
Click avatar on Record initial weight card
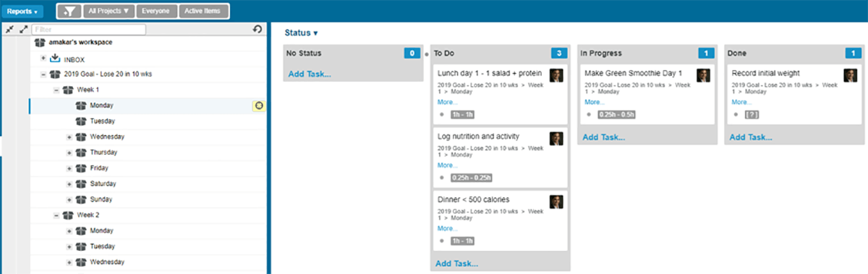pyautogui.click(x=850, y=76)
